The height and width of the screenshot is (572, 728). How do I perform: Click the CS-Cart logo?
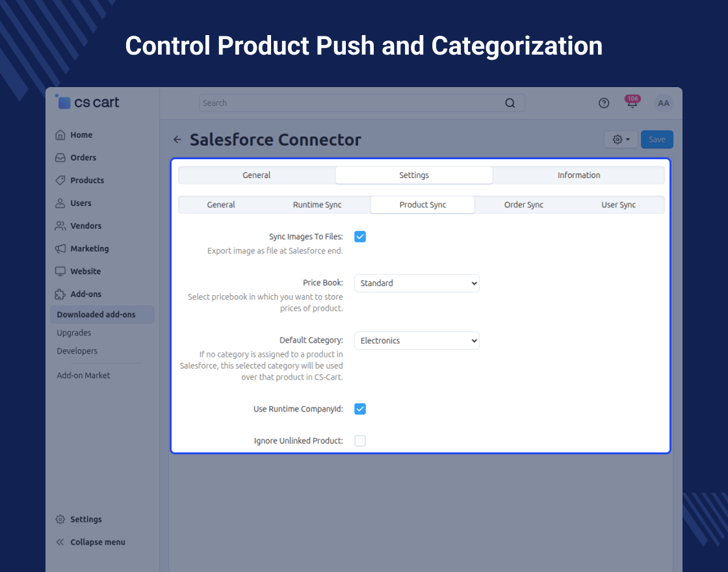(x=87, y=102)
